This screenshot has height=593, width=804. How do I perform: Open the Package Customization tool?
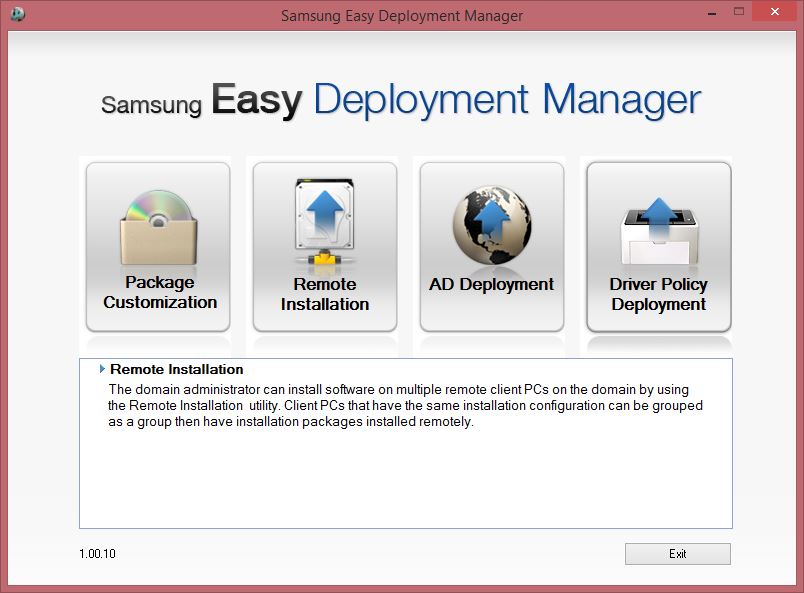pyautogui.click(x=157, y=245)
